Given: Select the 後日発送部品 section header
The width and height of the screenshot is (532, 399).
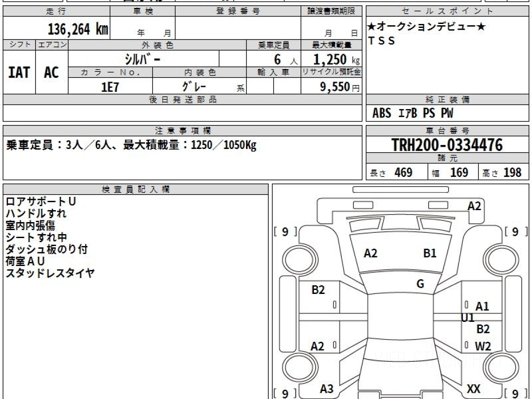Looking at the screenshot, I should point(183,100).
